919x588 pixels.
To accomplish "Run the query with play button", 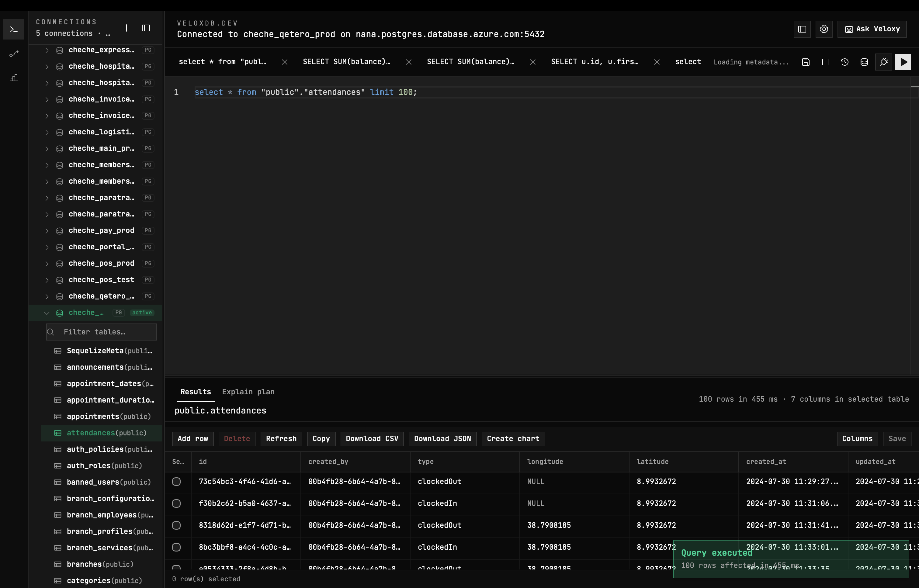I will point(903,62).
